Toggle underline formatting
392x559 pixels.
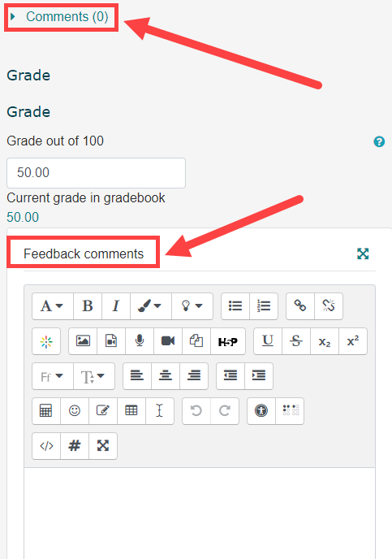pyautogui.click(x=268, y=341)
